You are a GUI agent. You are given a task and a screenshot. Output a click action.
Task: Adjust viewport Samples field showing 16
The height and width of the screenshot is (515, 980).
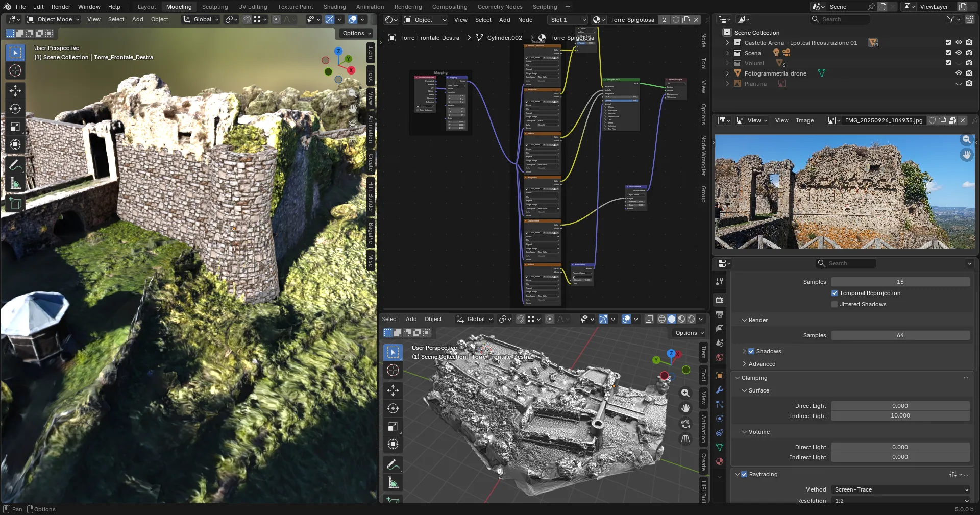click(x=900, y=282)
